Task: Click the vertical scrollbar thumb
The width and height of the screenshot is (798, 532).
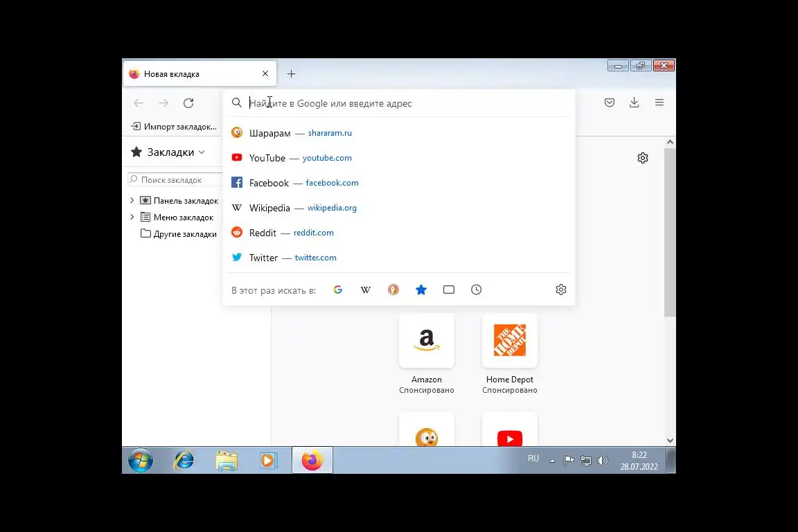Action: tap(671, 232)
